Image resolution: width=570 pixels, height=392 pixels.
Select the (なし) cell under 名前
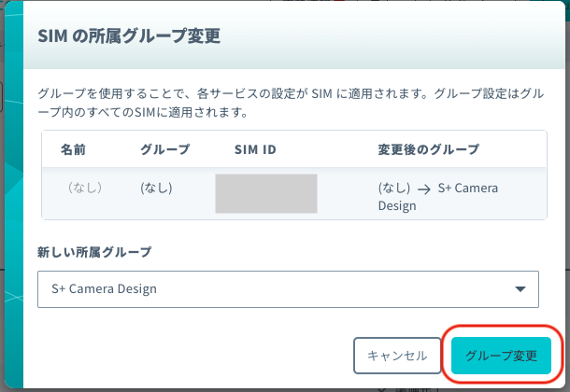[85, 188]
